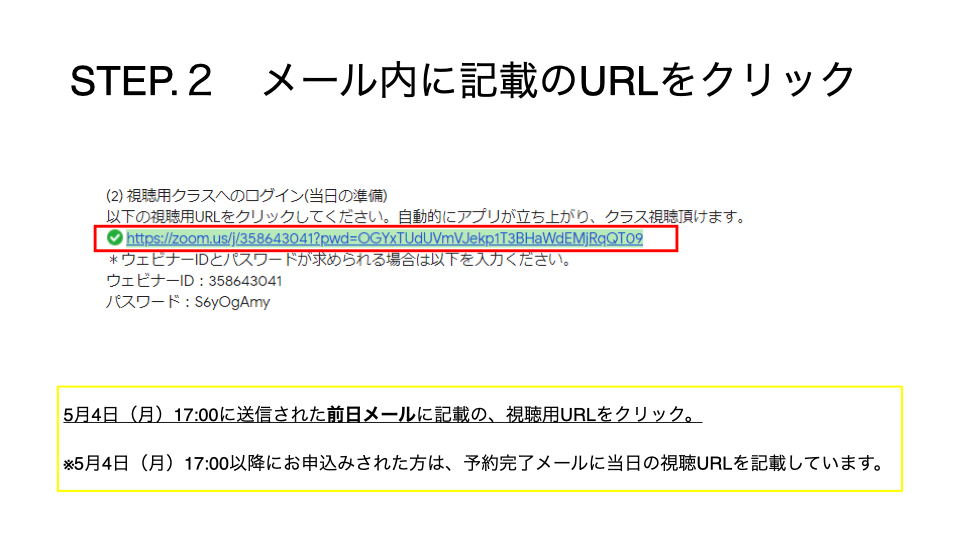Open the zoom.us webinar link
This screenshot has width=960, height=540.
(x=384, y=238)
